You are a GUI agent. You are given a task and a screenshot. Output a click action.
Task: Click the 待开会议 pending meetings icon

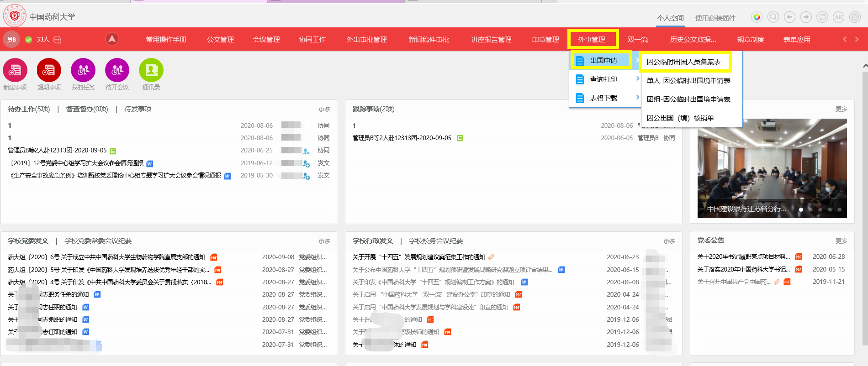coord(117,70)
